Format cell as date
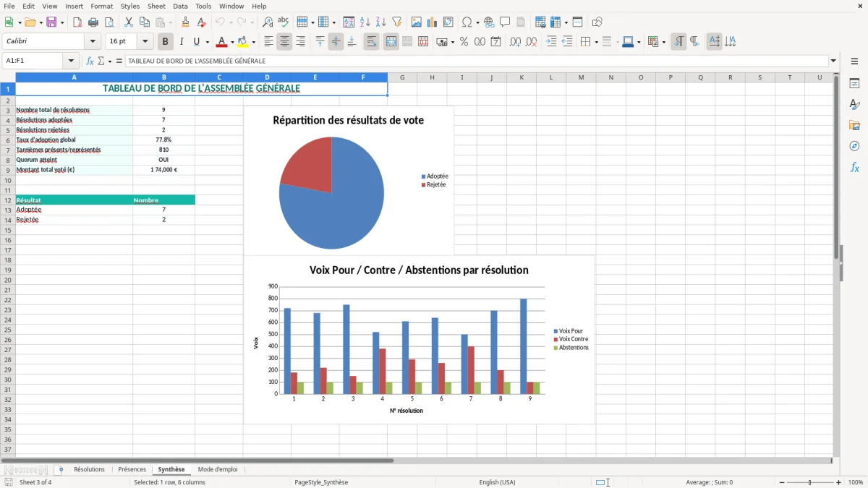The width and height of the screenshot is (868, 488). [x=496, y=42]
